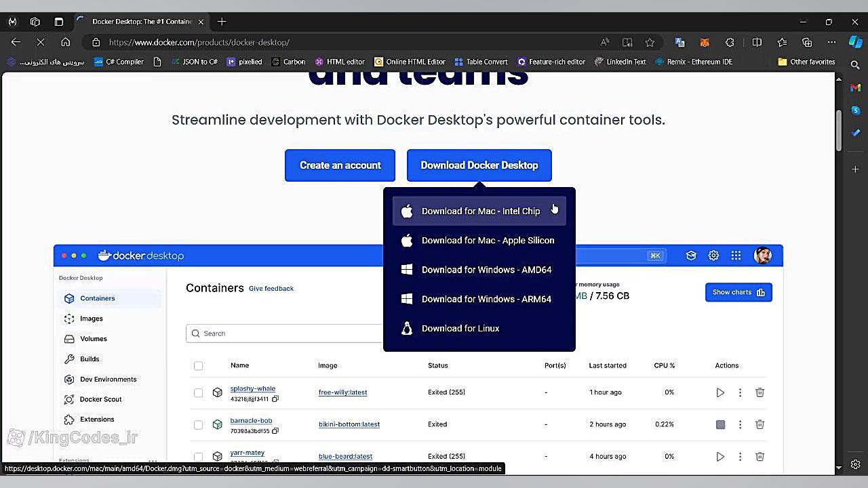This screenshot has height=488, width=868.
Task: Open more actions for splashy-whale
Action: 740,392
